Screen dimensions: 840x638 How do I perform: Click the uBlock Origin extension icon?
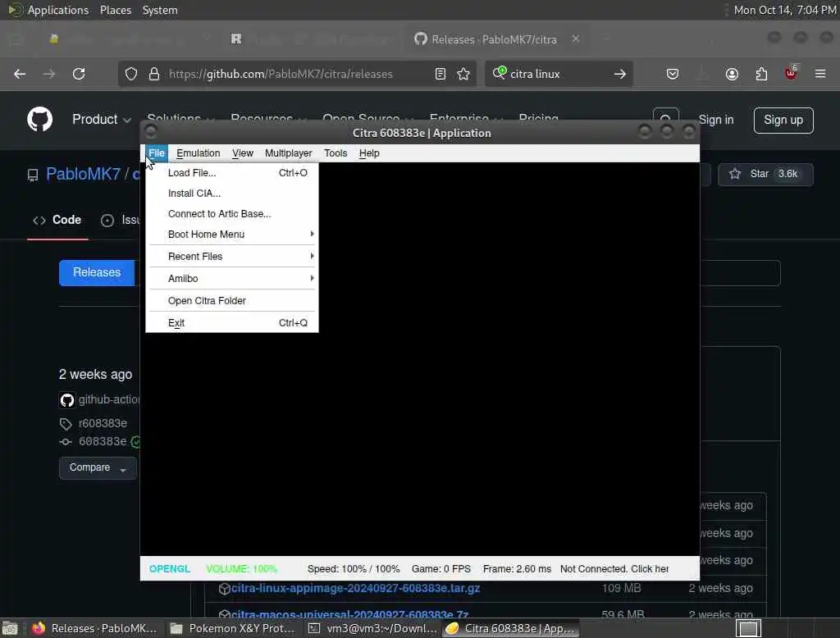point(791,73)
